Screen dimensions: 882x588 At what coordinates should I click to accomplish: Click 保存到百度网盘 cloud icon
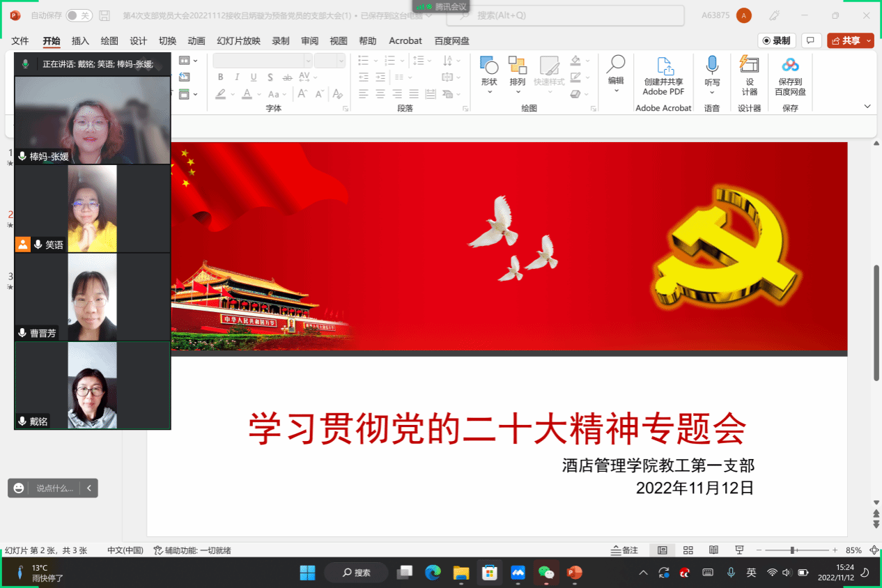[790, 66]
